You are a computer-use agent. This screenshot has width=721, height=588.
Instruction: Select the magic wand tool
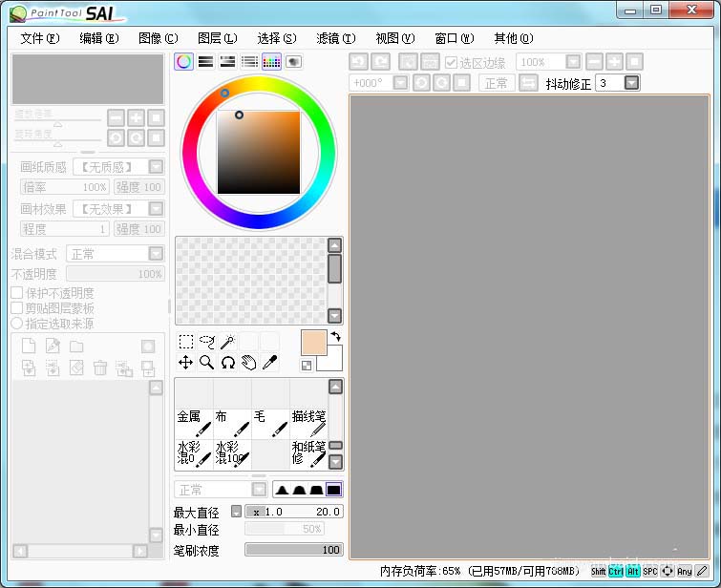click(x=227, y=342)
